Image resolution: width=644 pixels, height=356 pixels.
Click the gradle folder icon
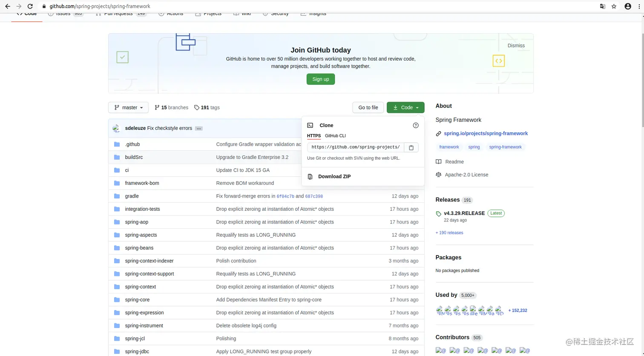pos(117,196)
